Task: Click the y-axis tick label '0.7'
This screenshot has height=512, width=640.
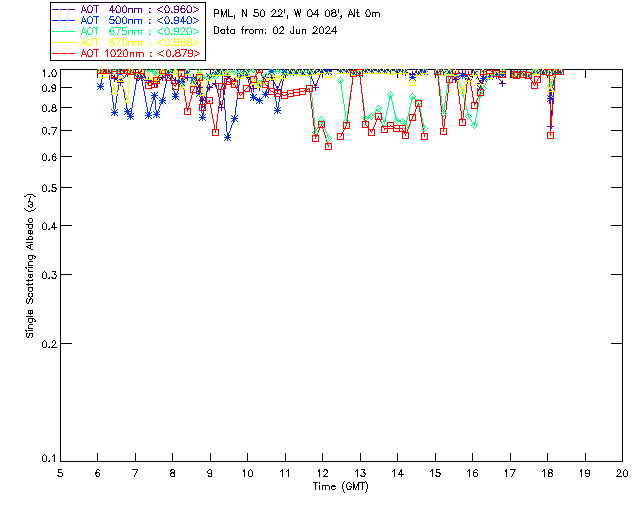Action: point(49,131)
